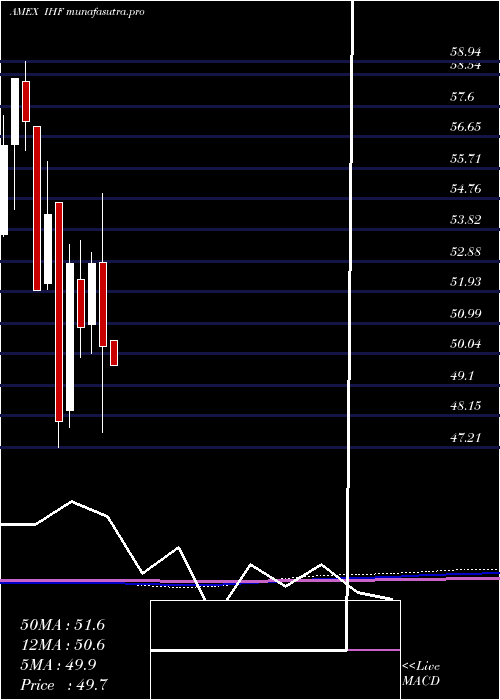The height and width of the screenshot is (700, 500).
Task: Click the 51.93 price level label
Action: click(x=465, y=282)
